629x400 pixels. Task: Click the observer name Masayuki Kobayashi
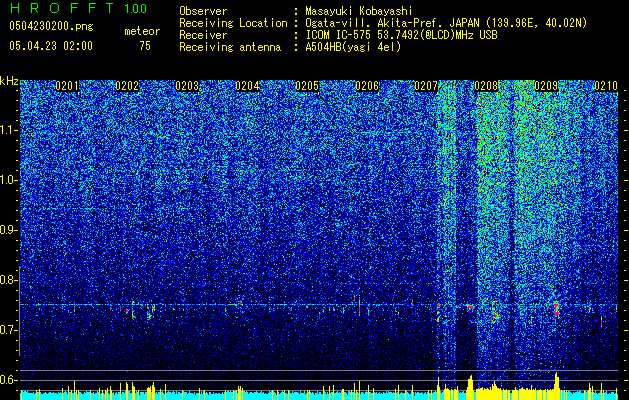coord(359,11)
